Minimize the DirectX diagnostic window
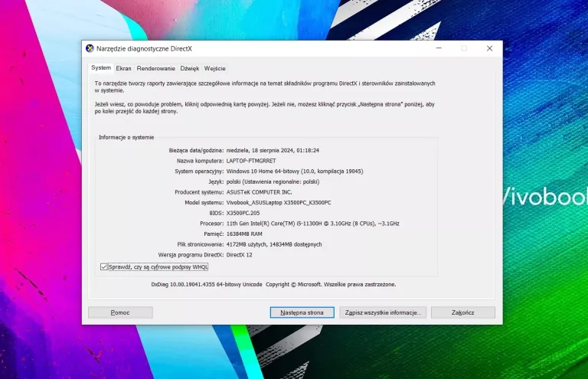Viewport: 588px width, 379px height. [439, 48]
